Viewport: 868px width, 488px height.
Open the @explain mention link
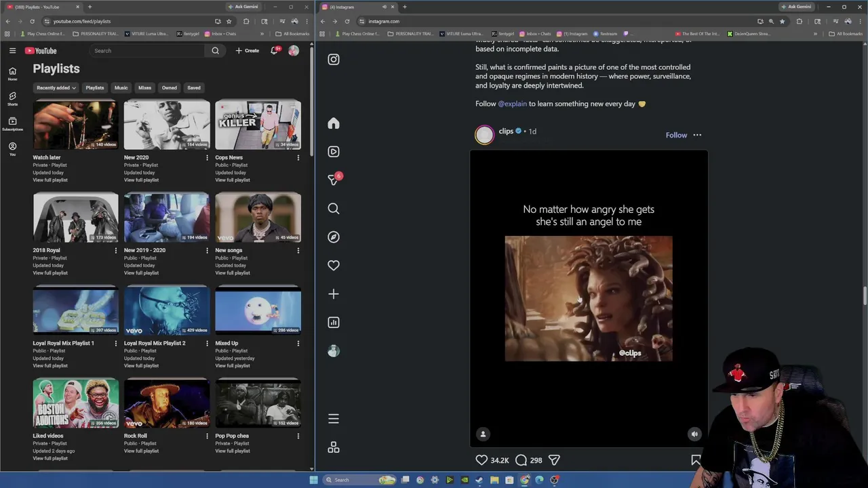tap(512, 104)
